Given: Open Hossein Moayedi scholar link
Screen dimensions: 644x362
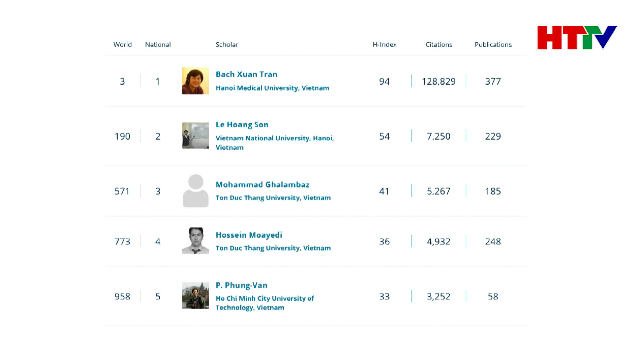Looking at the screenshot, I should [249, 235].
